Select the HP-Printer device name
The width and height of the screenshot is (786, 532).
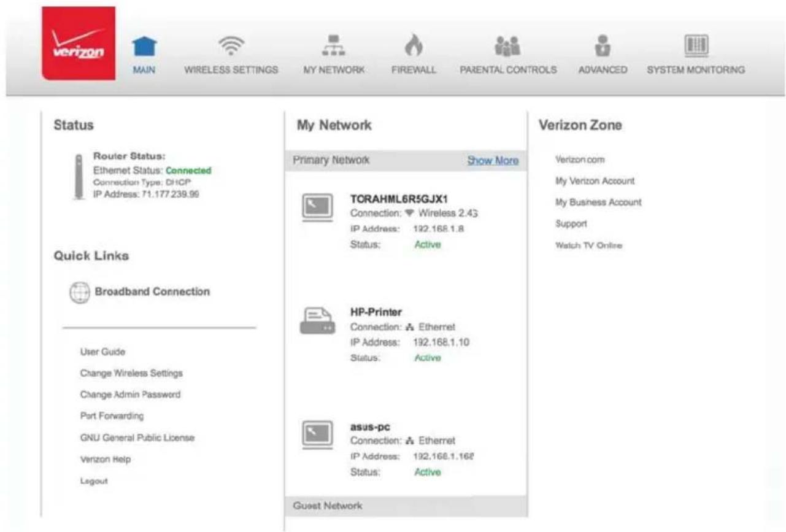pyautogui.click(x=376, y=313)
